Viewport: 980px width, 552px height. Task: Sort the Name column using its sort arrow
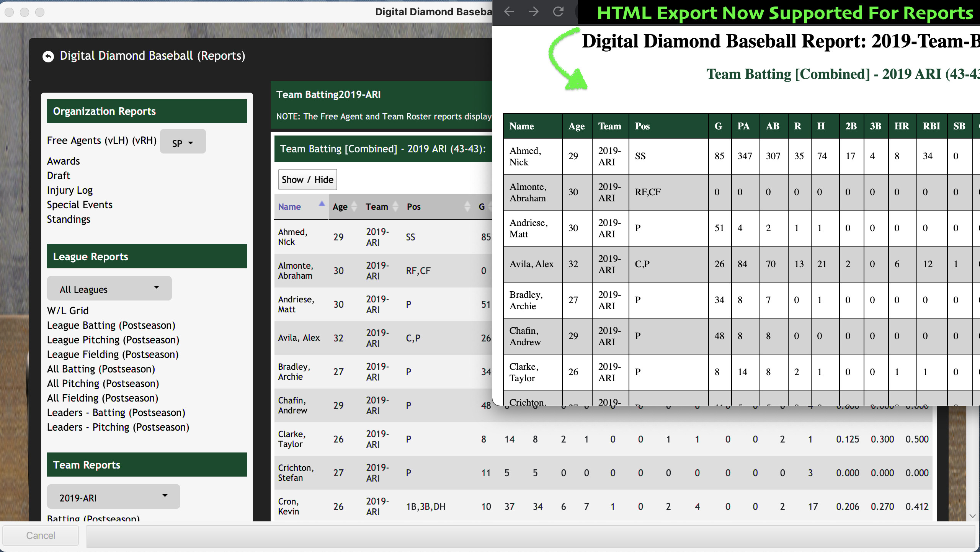321,204
